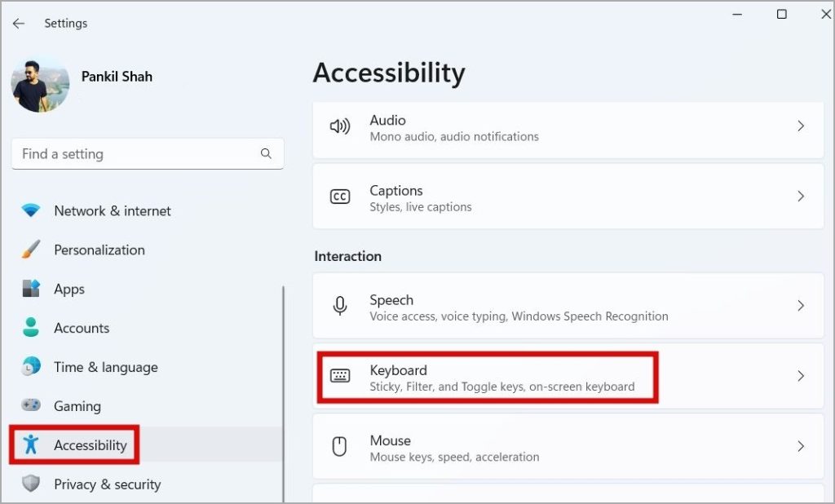Open Mouse accessibility settings

pos(568,446)
